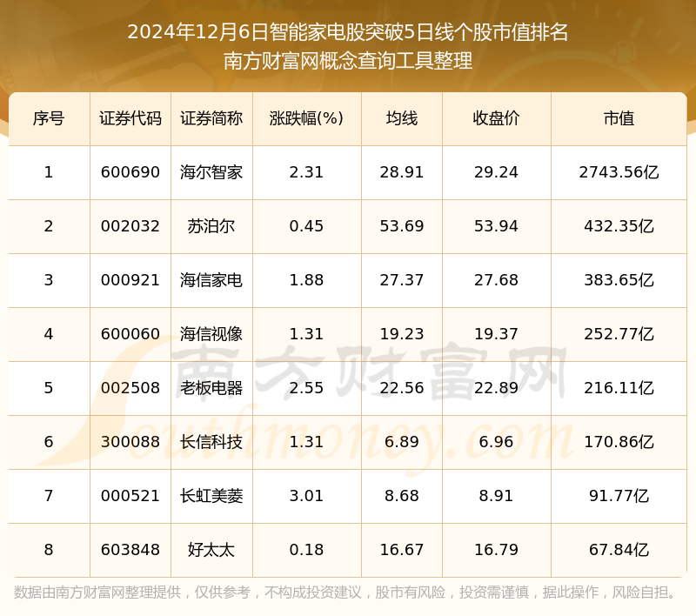This screenshot has height=616, width=696.
Task: Click 海信视像's change value 1.31
Action: [306, 334]
